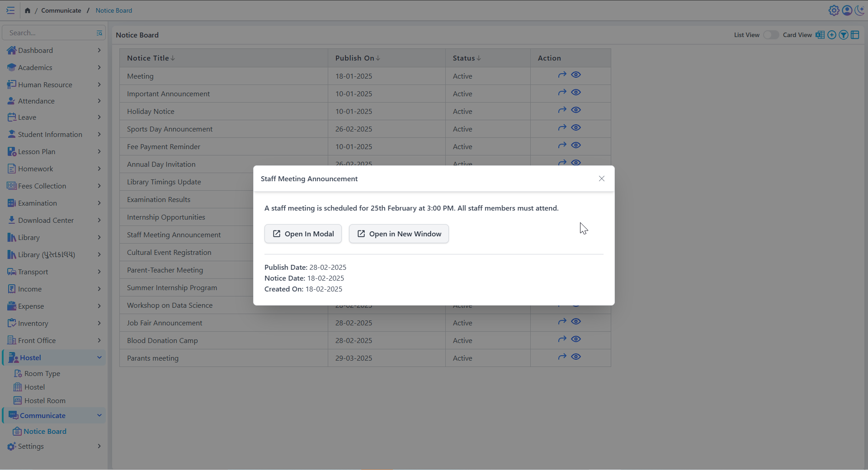
Task: Open the user profile icon
Action: click(847, 10)
